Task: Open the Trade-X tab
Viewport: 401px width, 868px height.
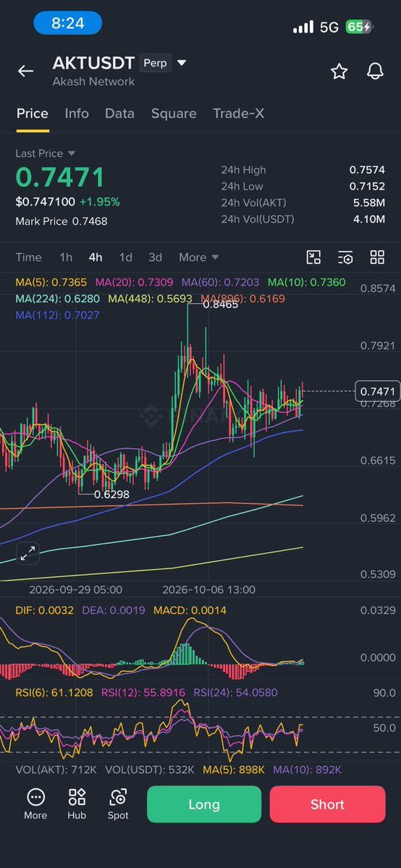Action: point(238,114)
